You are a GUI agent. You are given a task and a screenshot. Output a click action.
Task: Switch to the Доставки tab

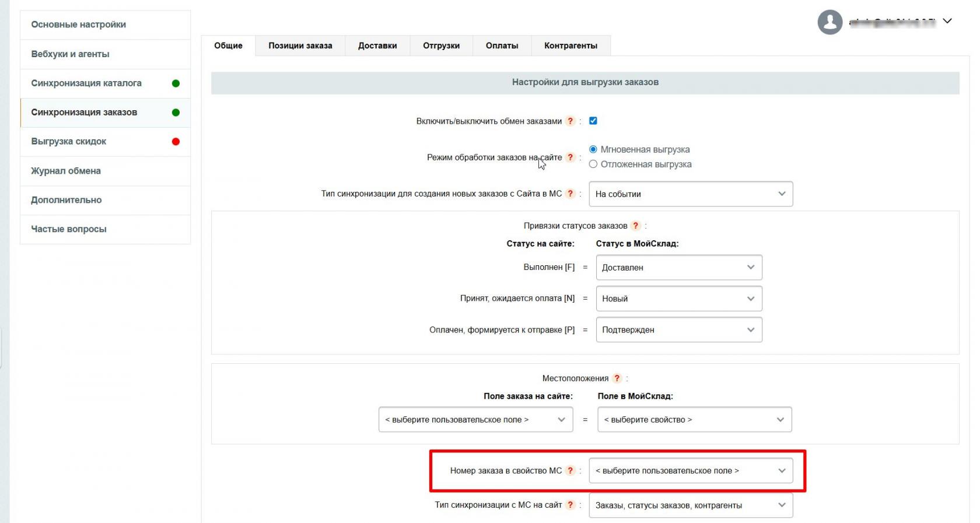click(377, 45)
